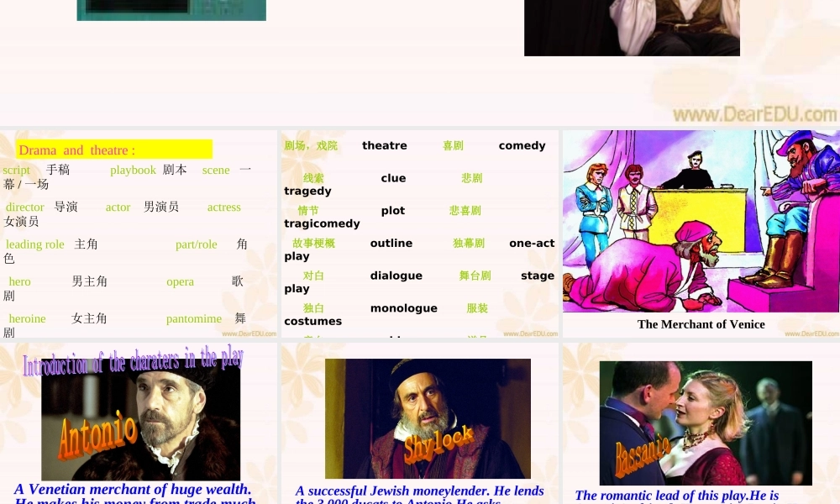Image resolution: width=840 pixels, height=504 pixels.
Task: Click the word 'costumes'
Action: [312, 322]
